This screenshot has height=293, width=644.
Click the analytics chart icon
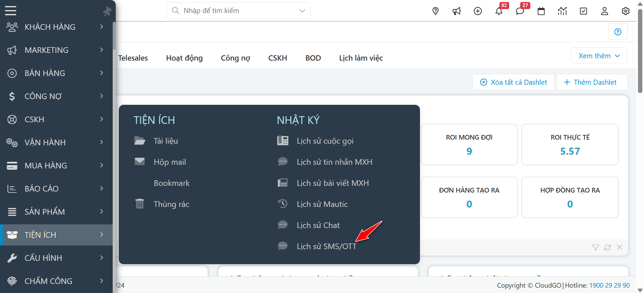[562, 11]
